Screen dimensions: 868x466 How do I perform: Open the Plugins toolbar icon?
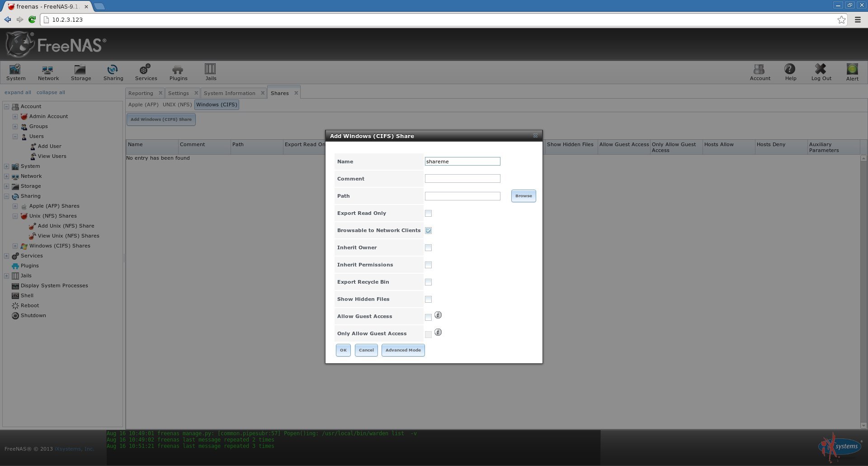pyautogui.click(x=178, y=70)
